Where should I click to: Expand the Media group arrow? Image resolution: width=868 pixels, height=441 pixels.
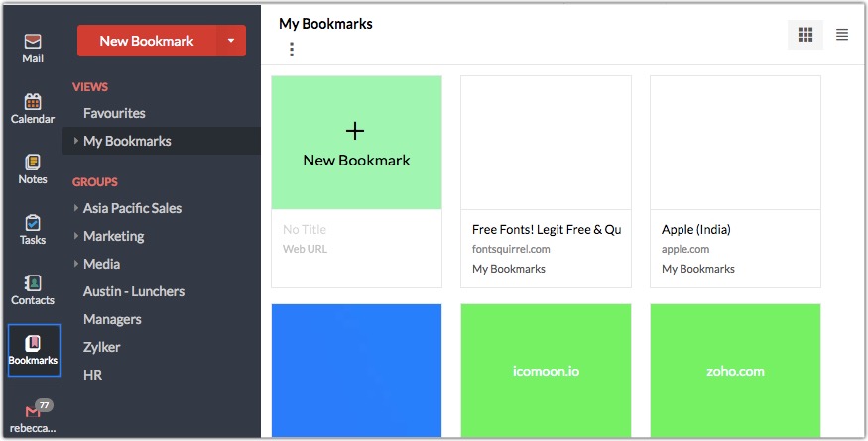(x=75, y=264)
